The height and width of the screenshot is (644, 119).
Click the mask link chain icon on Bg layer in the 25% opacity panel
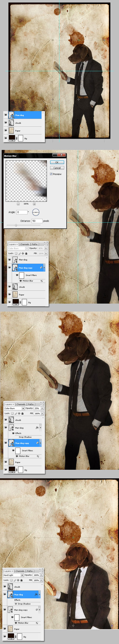(16, 470)
